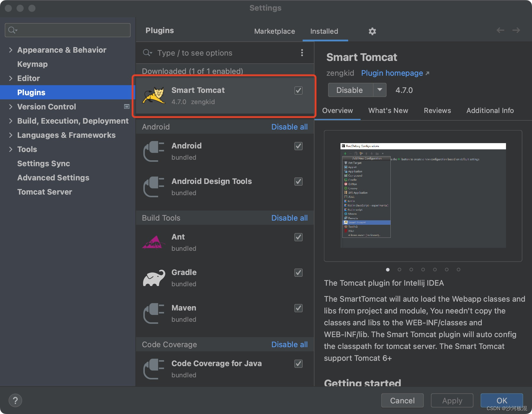532x414 pixels.
Task: Click the OK button
Action: tap(502, 400)
